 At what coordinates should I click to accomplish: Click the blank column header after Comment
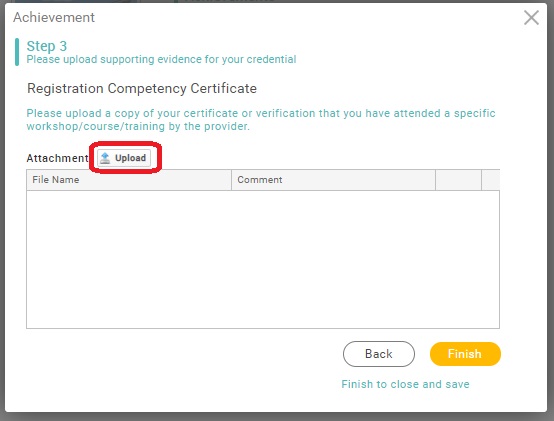pos(459,180)
